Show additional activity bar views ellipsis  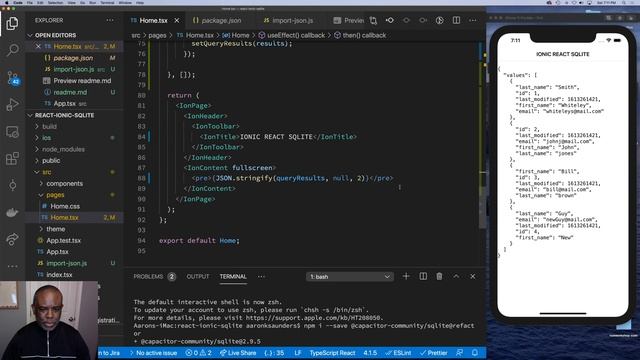coord(12,266)
